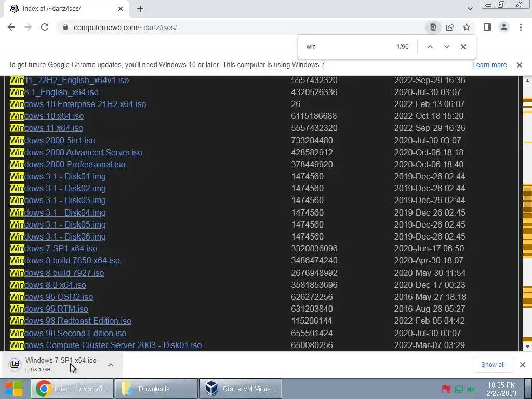Close the Index of /~dartz/isos/ tab
Viewport: 532px width, 399px height.
pos(121,9)
